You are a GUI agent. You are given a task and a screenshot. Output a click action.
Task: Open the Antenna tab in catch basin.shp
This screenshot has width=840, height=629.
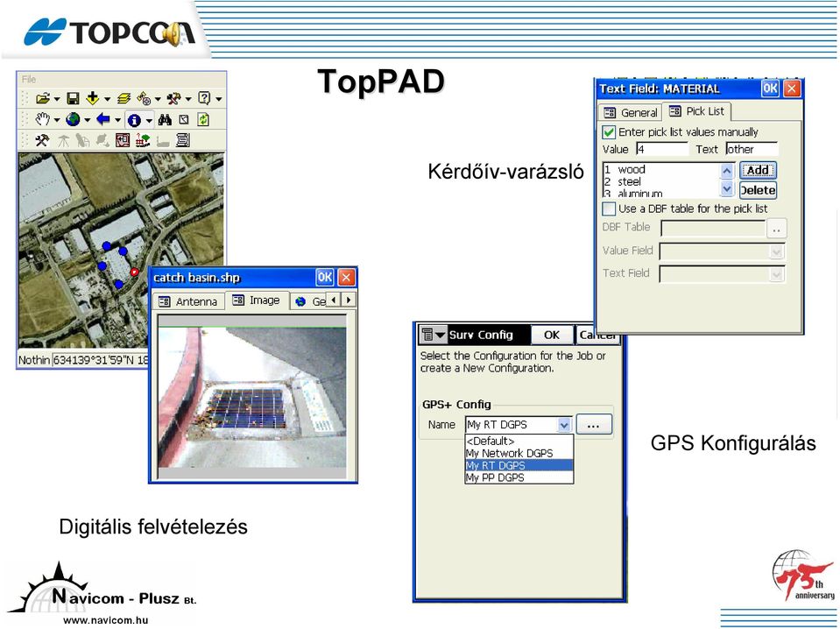pyautogui.click(x=188, y=301)
